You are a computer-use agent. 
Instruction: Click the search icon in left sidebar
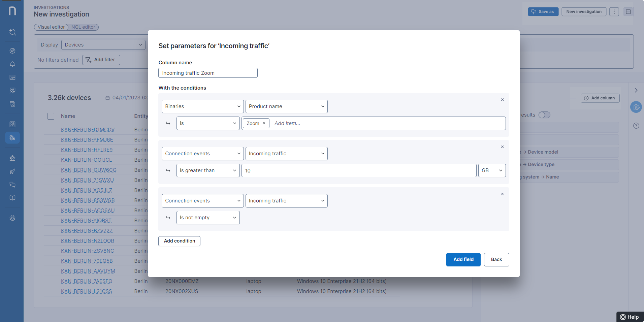point(12,32)
